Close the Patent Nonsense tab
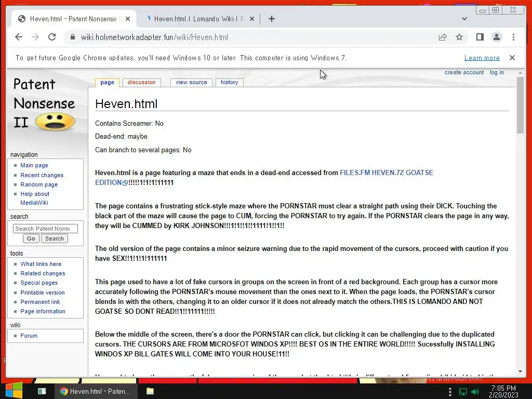 [128, 19]
